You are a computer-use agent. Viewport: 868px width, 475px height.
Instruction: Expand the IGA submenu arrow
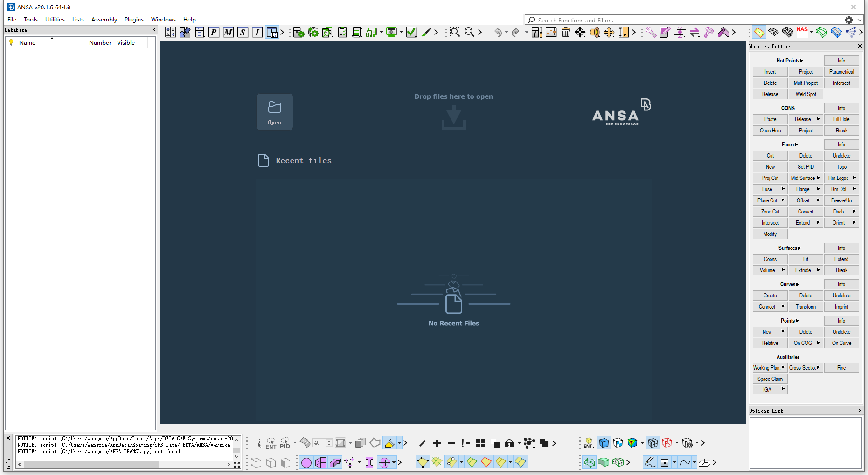(x=783, y=389)
